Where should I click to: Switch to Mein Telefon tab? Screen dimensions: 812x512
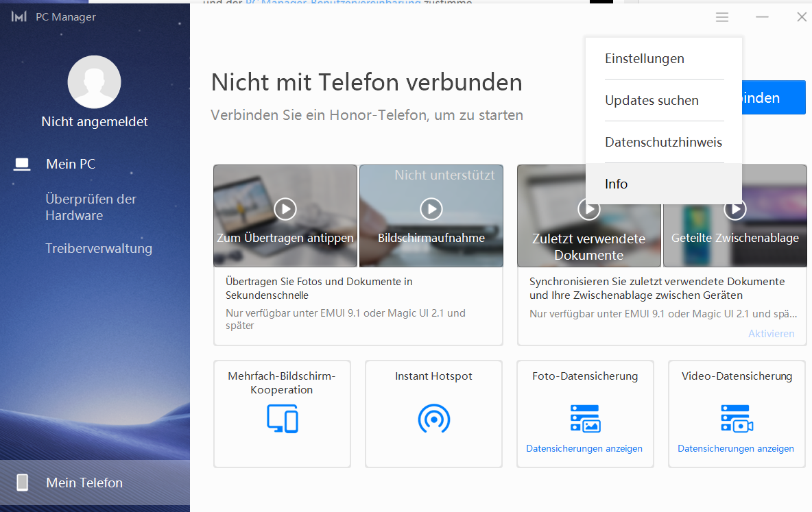coord(95,483)
